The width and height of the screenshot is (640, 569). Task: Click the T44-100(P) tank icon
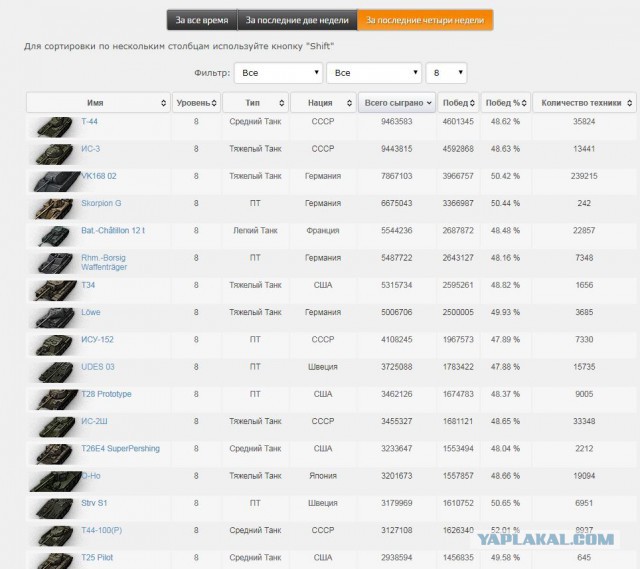click(x=56, y=536)
